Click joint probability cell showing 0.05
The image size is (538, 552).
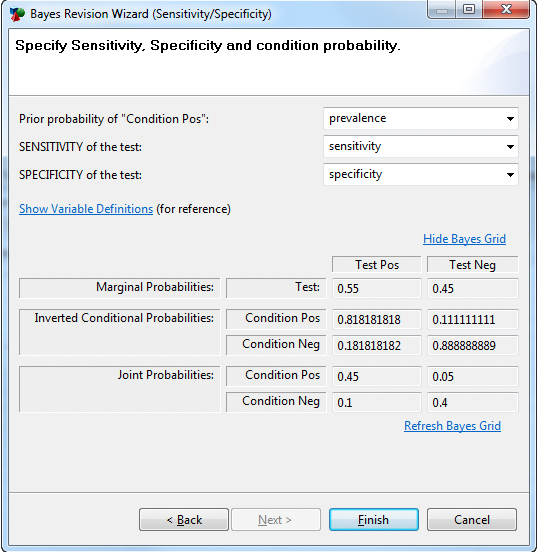coord(473,376)
